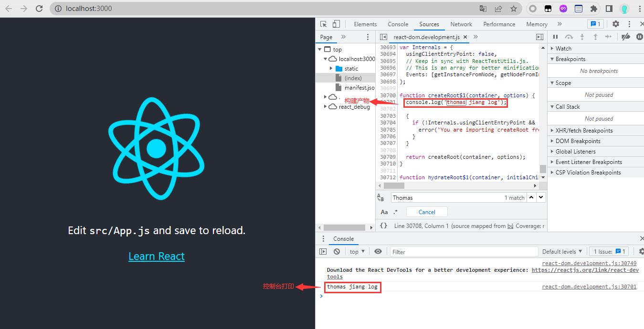Select the Sources tab
Screen dimensions: 644x329
click(429, 24)
